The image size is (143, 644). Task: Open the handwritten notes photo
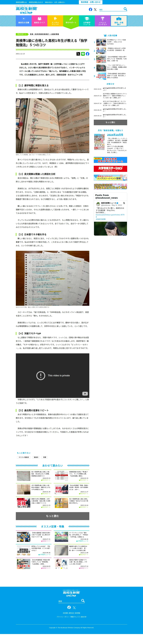tap(52, 278)
